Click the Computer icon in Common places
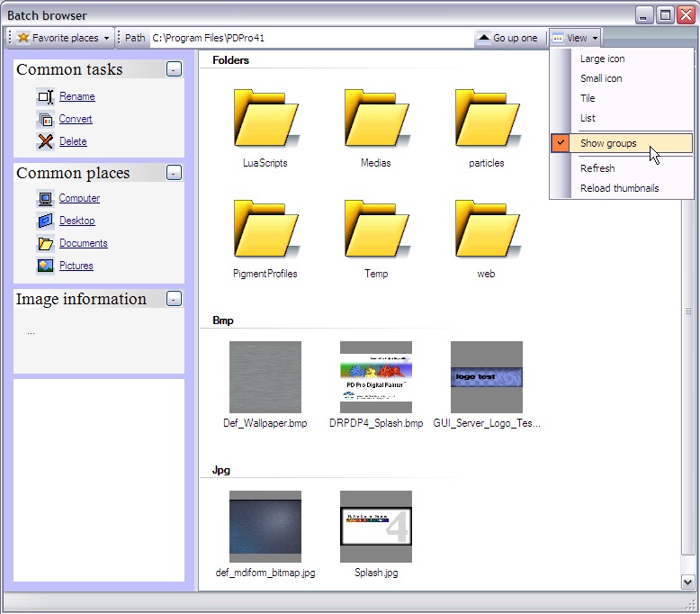Image resolution: width=700 pixels, height=614 pixels. (45, 199)
